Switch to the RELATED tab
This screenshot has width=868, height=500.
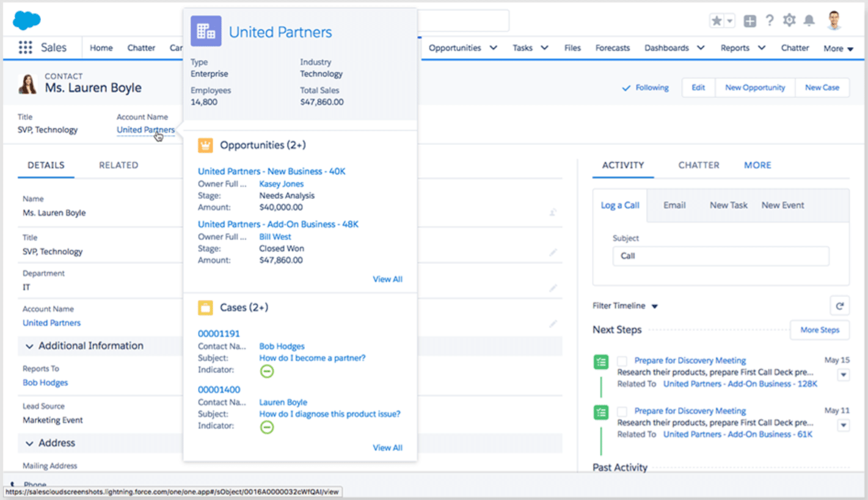pyautogui.click(x=119, y=165)
